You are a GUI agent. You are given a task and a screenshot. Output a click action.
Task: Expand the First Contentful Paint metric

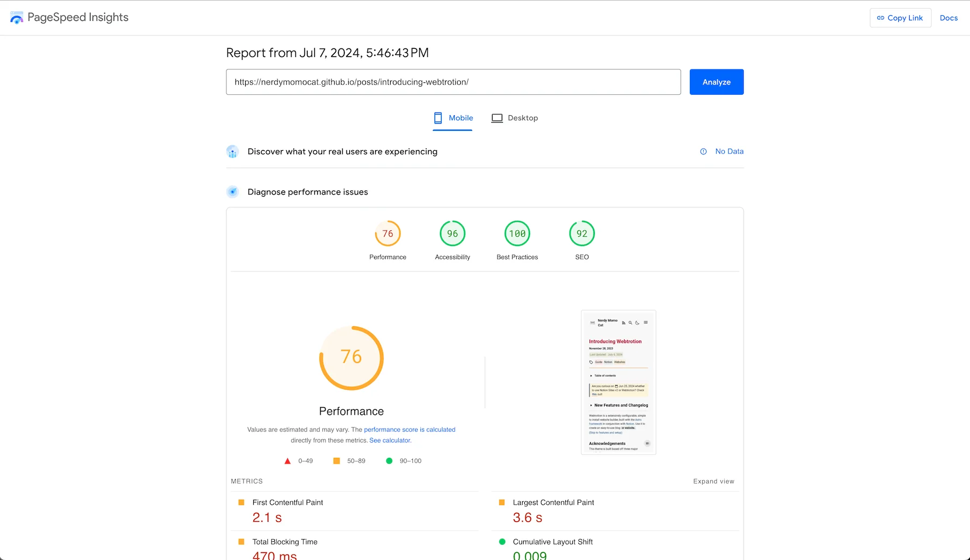click(x=288, y=502)
